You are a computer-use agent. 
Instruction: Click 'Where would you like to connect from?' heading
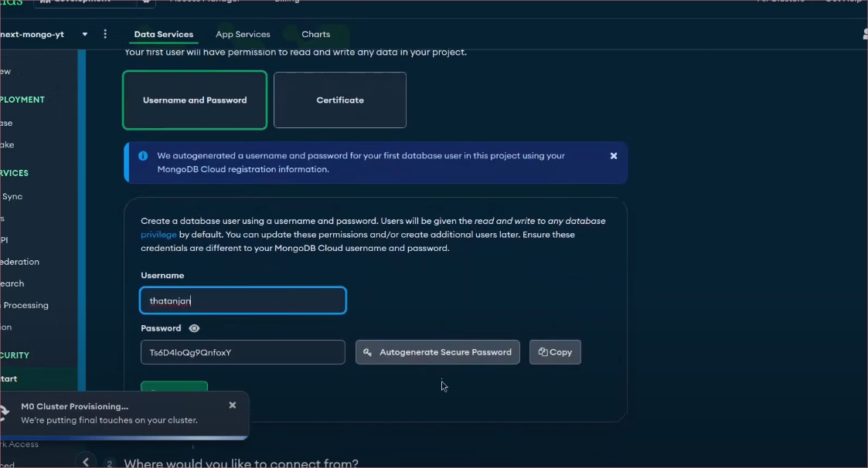click(241, 463)
